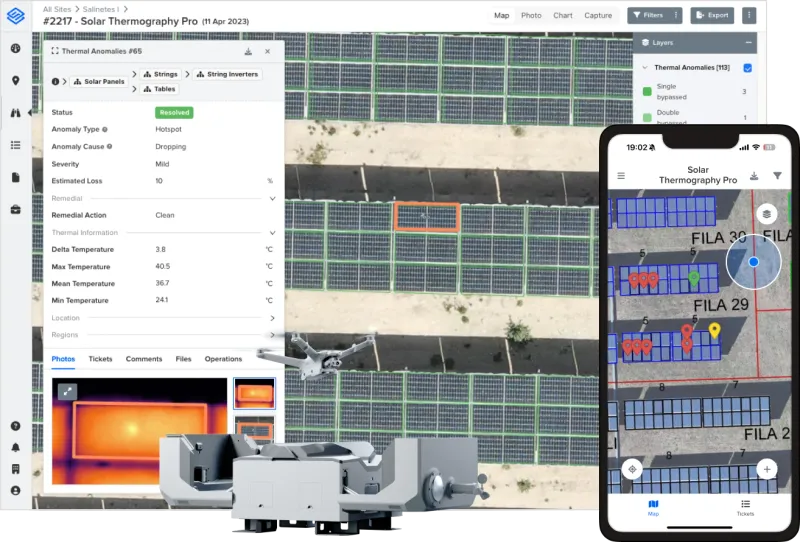
Task: Open the All Sites breadcrumb link
Action: pyautogui.click(x=57, y=9)
